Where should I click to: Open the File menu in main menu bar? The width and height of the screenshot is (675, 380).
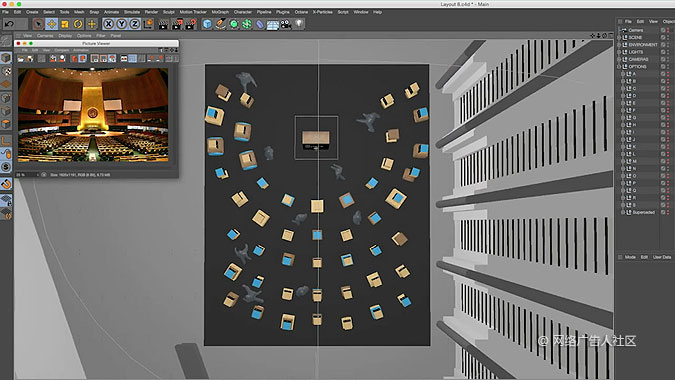pyautogui.click(x=5, y=12)
